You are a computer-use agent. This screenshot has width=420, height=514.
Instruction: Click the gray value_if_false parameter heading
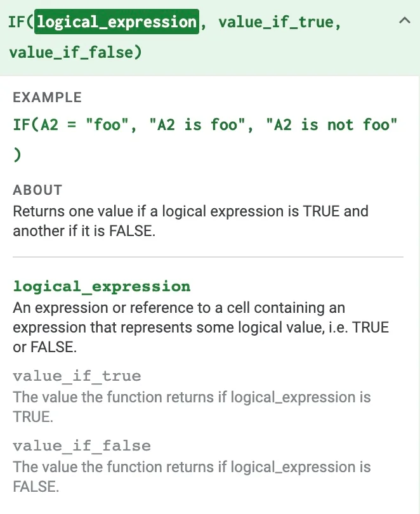tap(82, 446)
